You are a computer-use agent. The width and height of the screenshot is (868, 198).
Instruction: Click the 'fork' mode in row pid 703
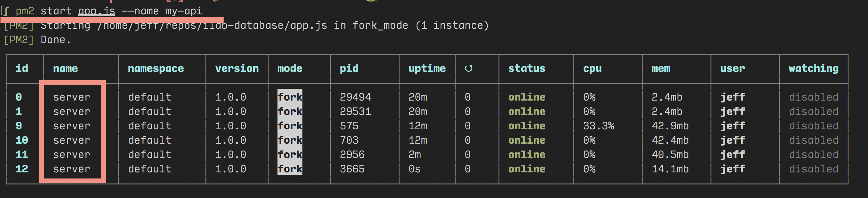(290, 140)
